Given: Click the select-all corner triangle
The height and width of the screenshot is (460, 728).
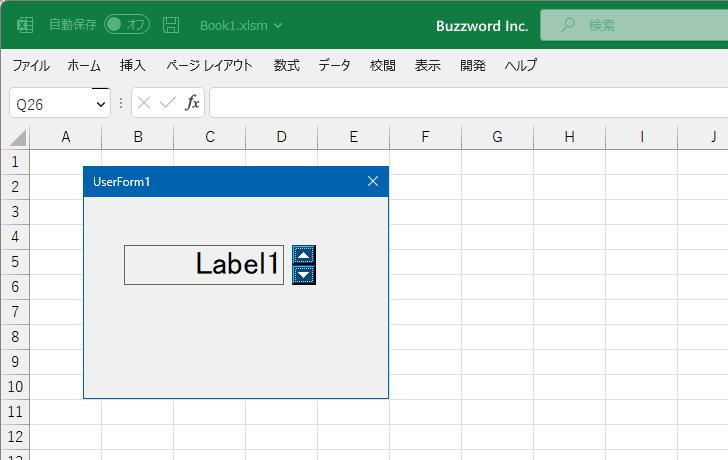Looking at the screenshot, I should click(18, 138).
